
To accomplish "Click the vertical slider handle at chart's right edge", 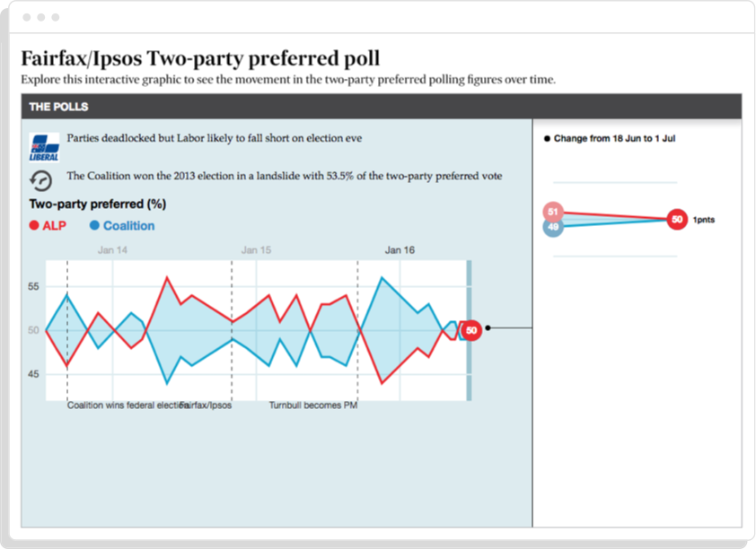I will pyautogui.click(x=469, y=330).
